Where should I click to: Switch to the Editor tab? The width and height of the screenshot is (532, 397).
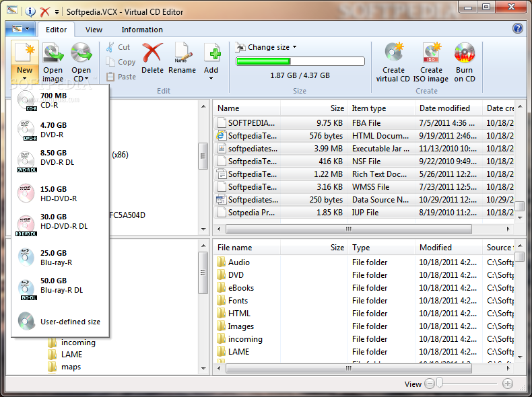click(x=57, y=30)
